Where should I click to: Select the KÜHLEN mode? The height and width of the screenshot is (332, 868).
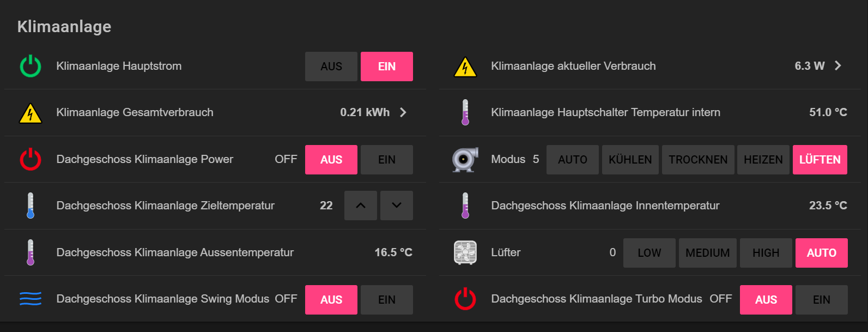[630, 160]
